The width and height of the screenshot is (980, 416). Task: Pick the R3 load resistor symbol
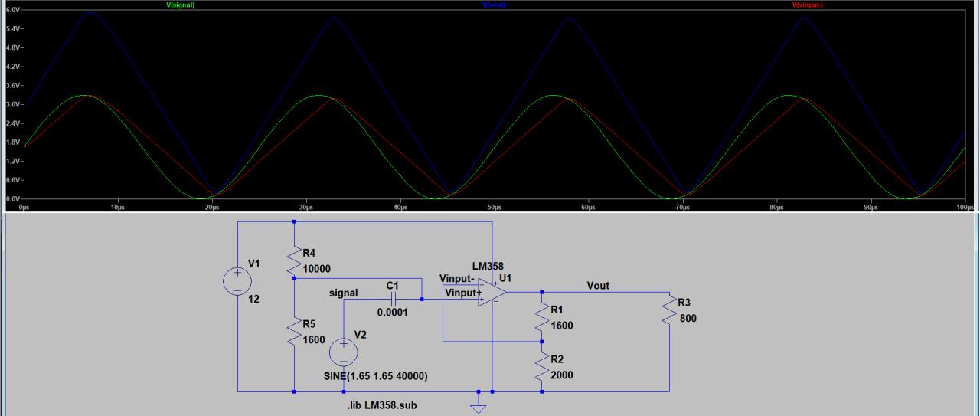coord(670,310)
